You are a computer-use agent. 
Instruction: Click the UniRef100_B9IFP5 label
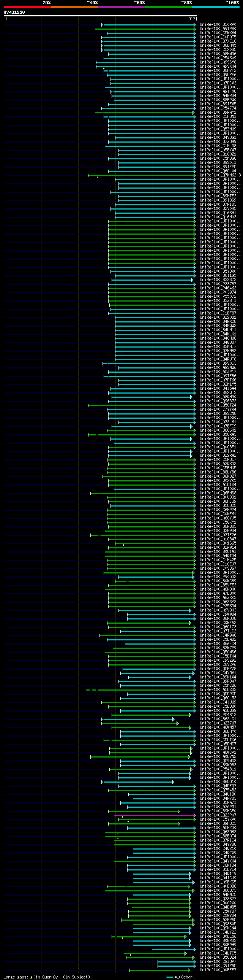[x=218, y=167]
